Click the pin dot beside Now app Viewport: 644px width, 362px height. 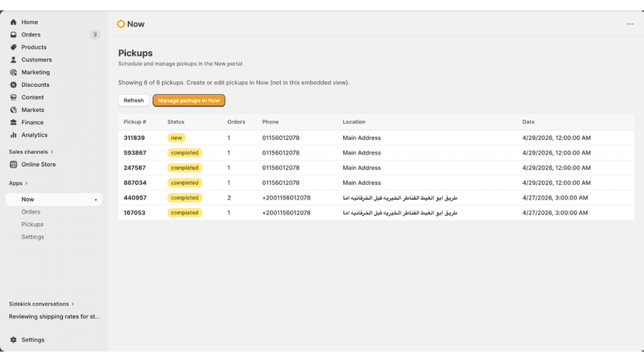pos(96,200)
